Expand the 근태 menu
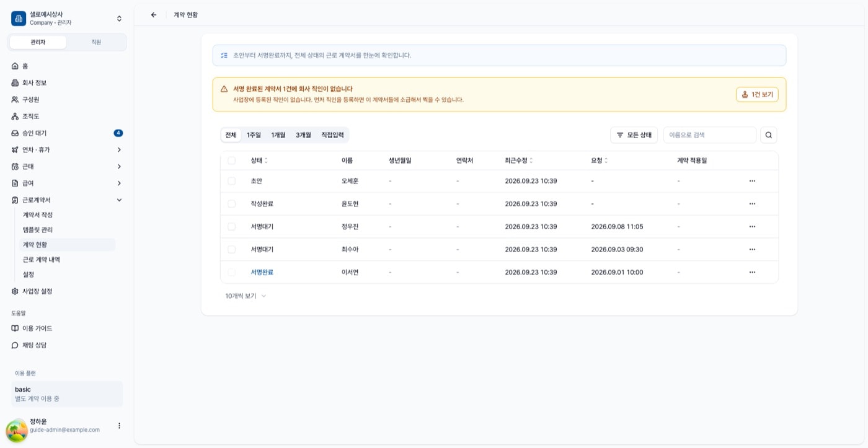This screenshot has height=448, width=868. click(x=67, y=166)
